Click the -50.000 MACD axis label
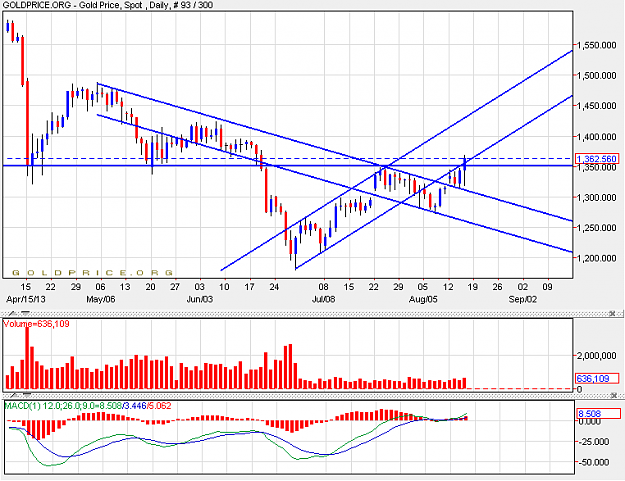The height and width of the screenshot is (481, 625). tap(595, 463)
